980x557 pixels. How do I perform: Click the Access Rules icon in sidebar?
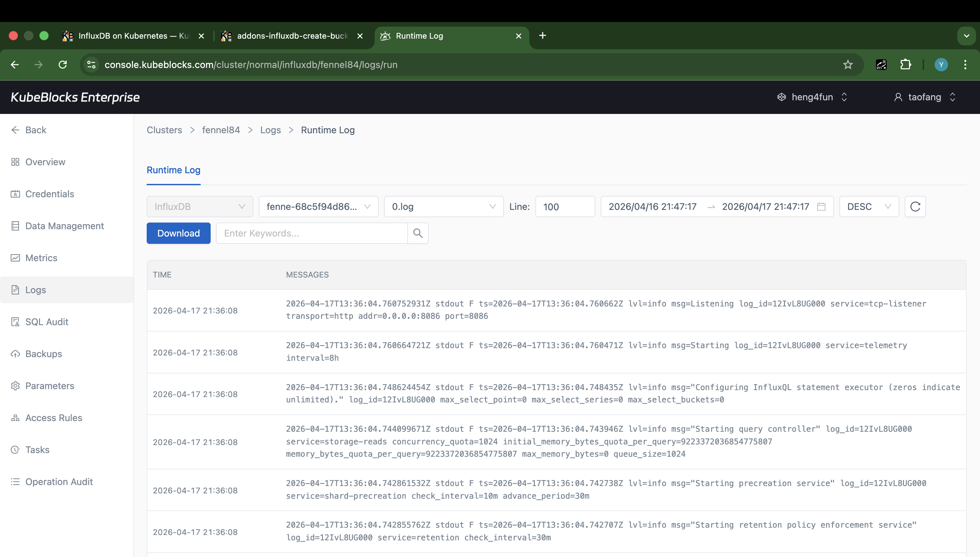pyautogui.click(x=15, y=418)
